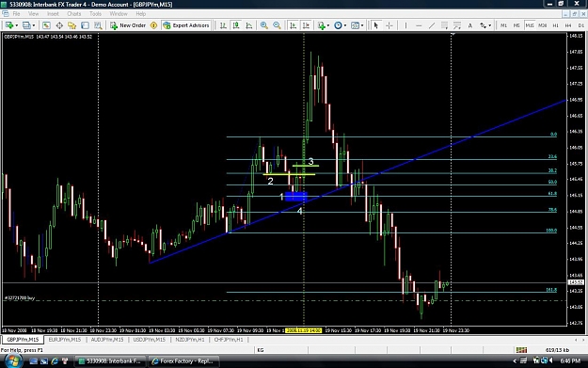The height and width of the screenshot is (368, 588).
Task: Open the Window menu
Action: click(119, 13)
